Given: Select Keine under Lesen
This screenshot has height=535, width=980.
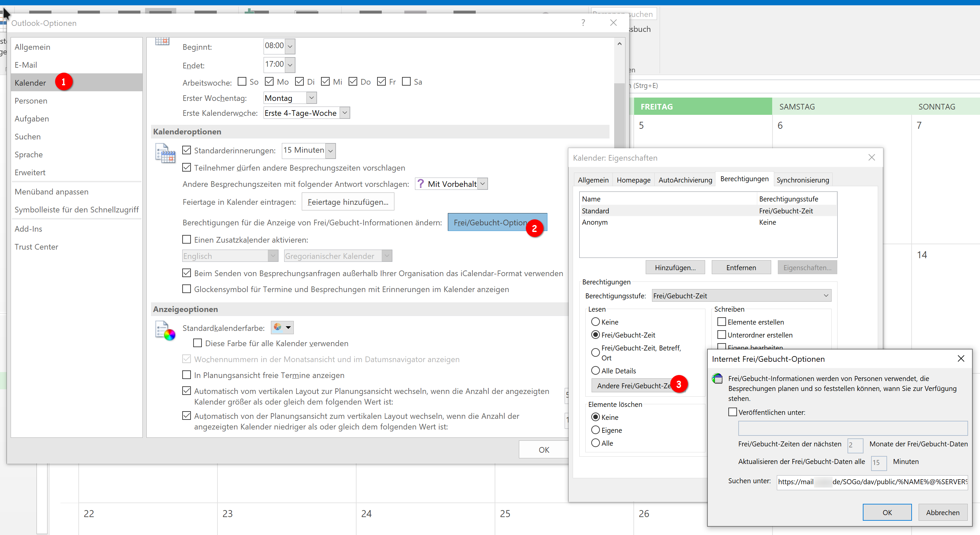Looking at the screenshot, I should click(x=595, y=322).
